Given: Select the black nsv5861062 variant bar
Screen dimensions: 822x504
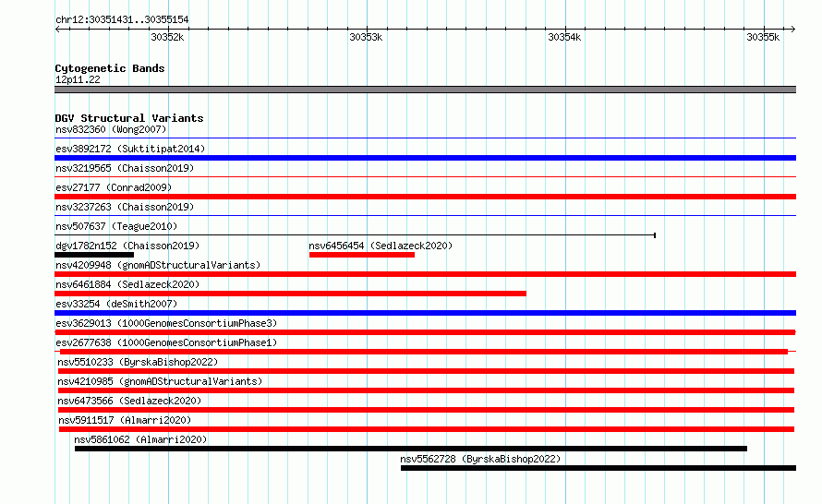Looking at the screenshot, I should tap(411, 449).
